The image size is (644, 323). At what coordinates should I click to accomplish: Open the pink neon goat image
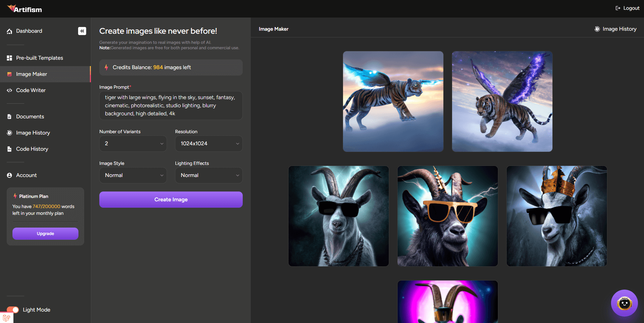[x=448, y=302]
